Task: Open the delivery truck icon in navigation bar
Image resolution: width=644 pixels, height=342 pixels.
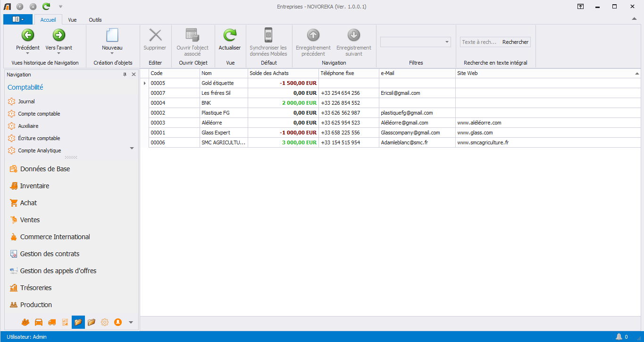Action: [52, 322]
